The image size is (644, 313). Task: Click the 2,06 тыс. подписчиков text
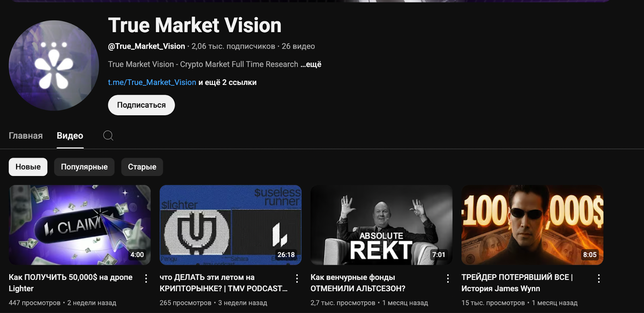pyautogui.click(x=233, y=46)
